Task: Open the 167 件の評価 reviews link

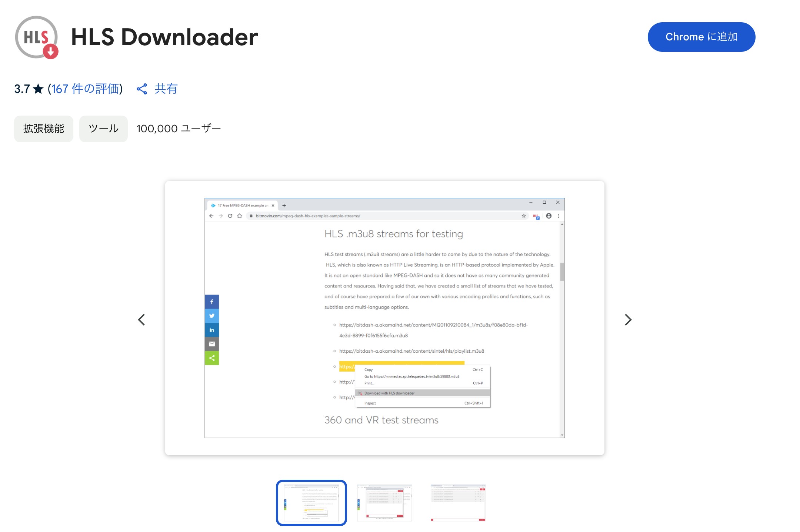Action: click(85, 89)
